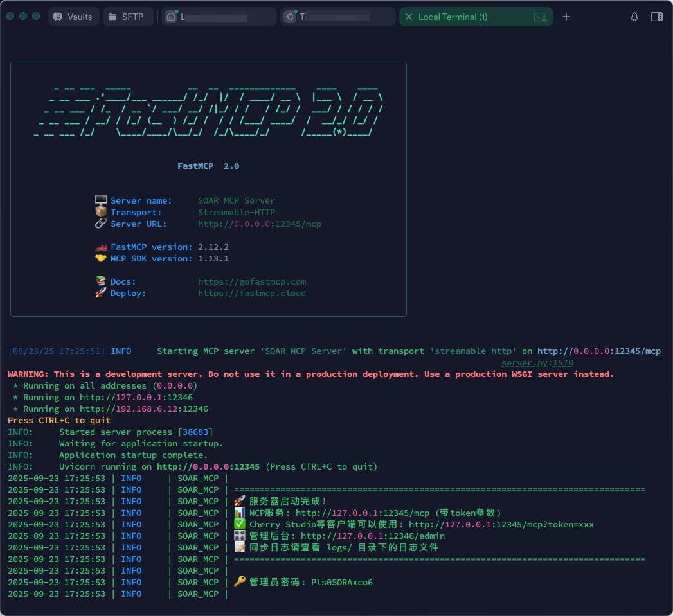Toggle the right sidebar panel icon
The height and width of the screenshot is (616, 673).
point(656,17)
